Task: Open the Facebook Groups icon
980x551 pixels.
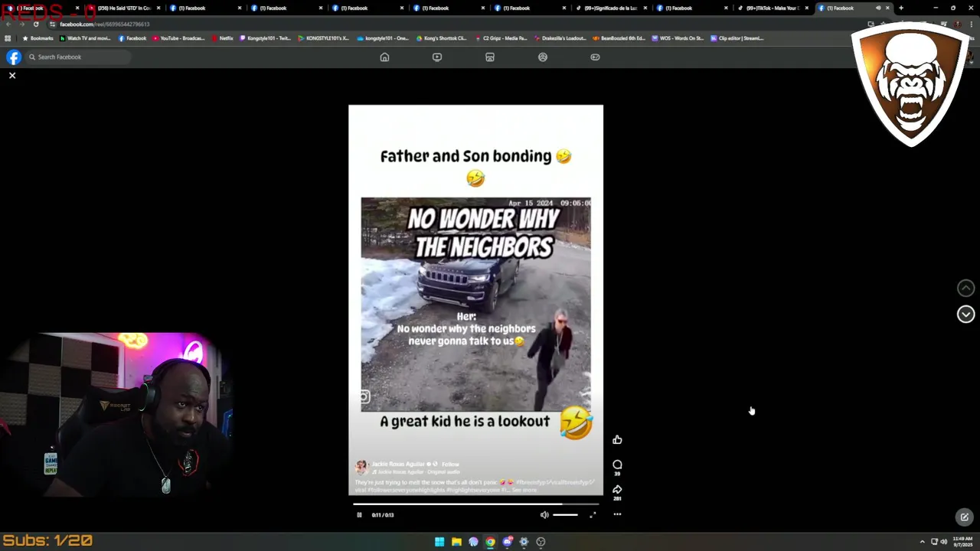Action: [543, 57]
